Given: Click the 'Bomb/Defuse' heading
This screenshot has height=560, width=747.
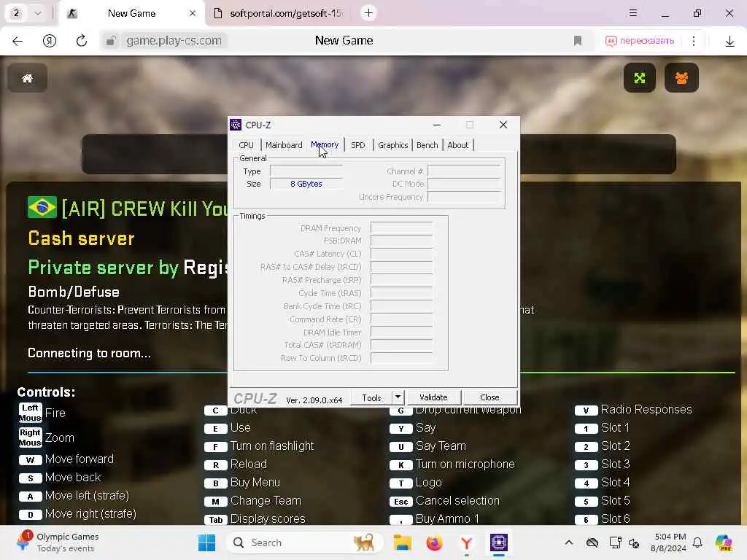Looking at the screenshot, I should tap(74, 292).
